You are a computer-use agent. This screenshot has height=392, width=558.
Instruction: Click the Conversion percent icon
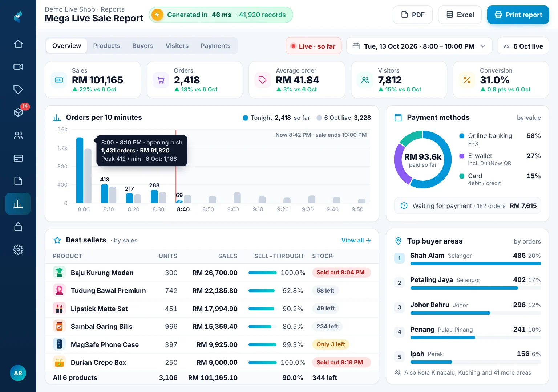tap(467, 80)
